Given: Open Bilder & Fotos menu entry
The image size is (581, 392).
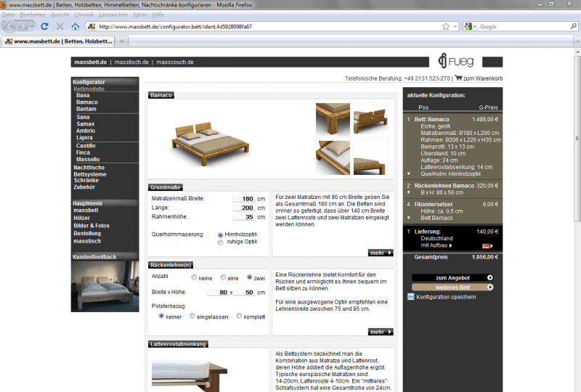Looking at the screenshot, I should tap(92, 226).
